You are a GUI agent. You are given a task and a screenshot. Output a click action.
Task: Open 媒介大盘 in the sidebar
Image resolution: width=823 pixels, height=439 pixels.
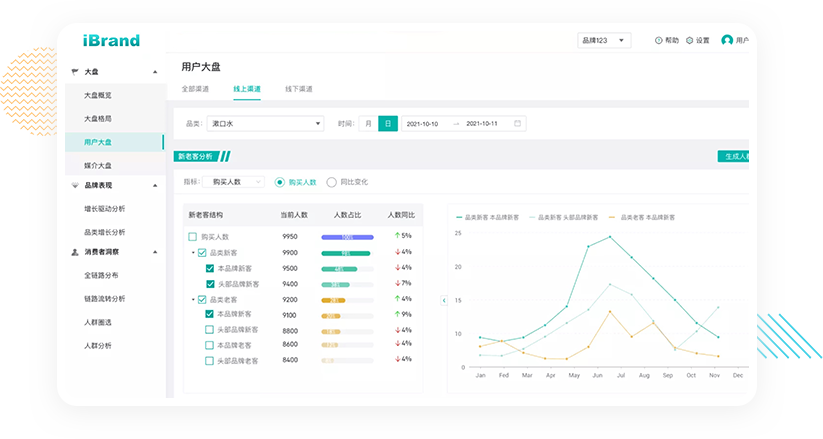98,165
